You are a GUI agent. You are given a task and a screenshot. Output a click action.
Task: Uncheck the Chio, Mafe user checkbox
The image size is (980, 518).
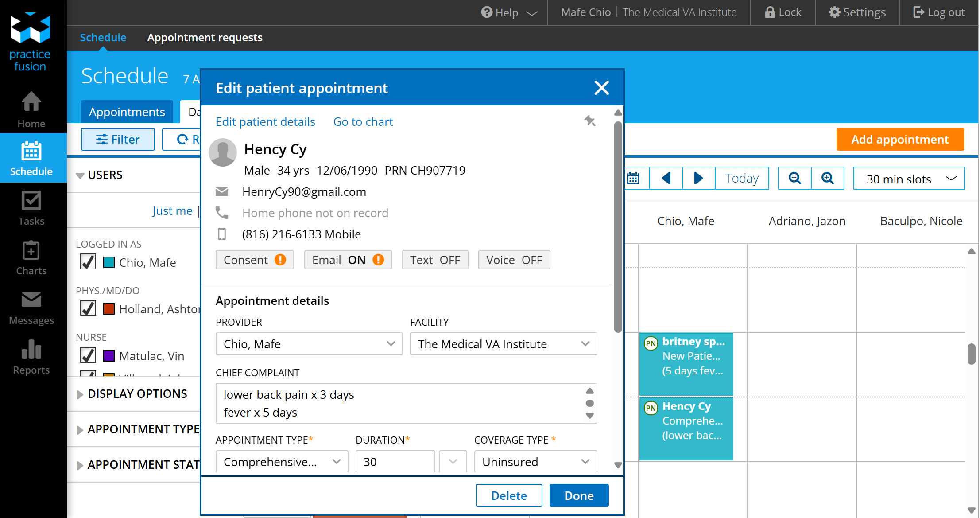(88, 262)
